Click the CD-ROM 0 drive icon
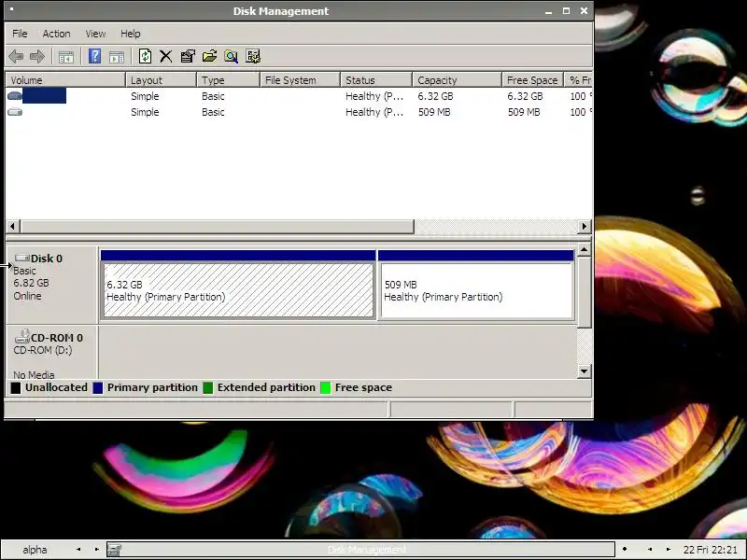Image resolution: width=747 pixels, height=560 pixels. 21,337
